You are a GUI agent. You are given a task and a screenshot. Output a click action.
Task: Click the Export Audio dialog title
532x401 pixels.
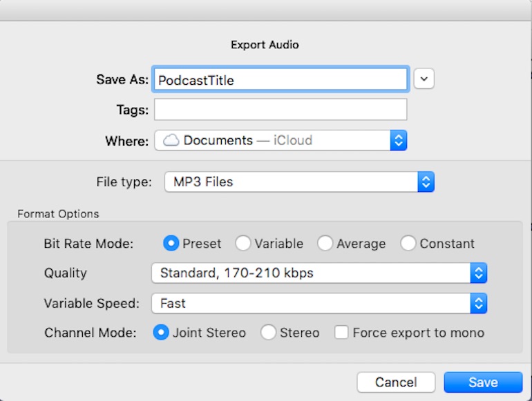[x=265, y=45]
